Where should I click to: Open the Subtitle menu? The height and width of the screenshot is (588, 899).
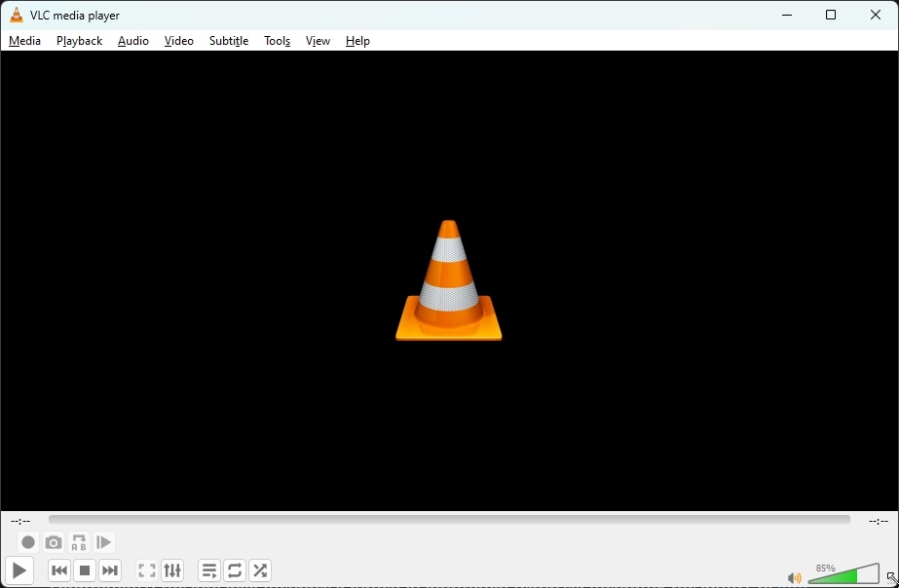(228, 41)
